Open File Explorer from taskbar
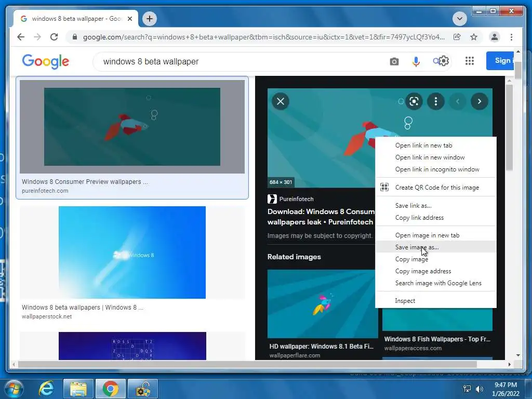The width and height of the screenshot is (532, 399). click(78, 389)
